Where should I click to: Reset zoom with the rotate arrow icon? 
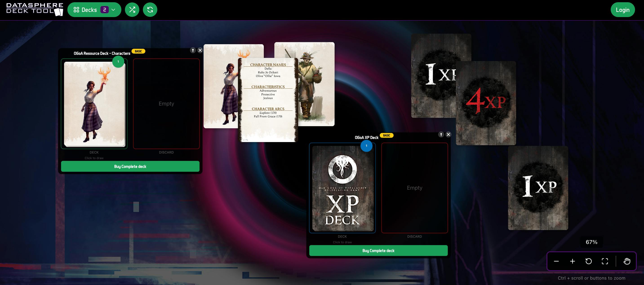pyautogui.click(x=589, y=261)
